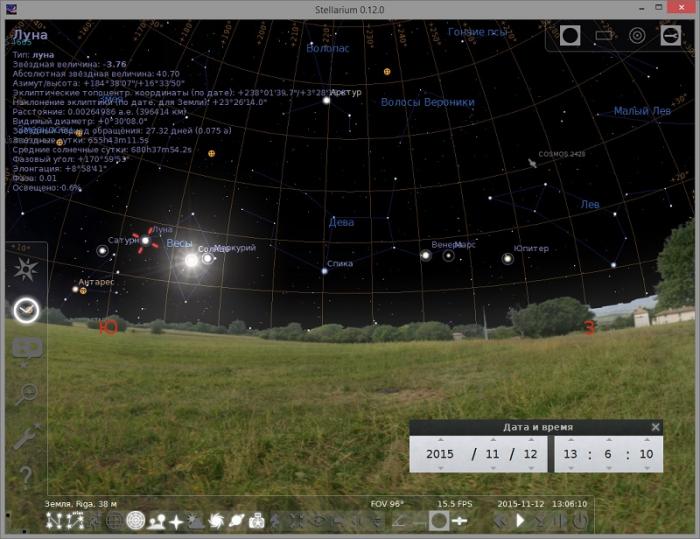The width and height of the screenshot is (700, 539).
Task: Select the star Arcturus (Арктур)
Action: [326, 100]
